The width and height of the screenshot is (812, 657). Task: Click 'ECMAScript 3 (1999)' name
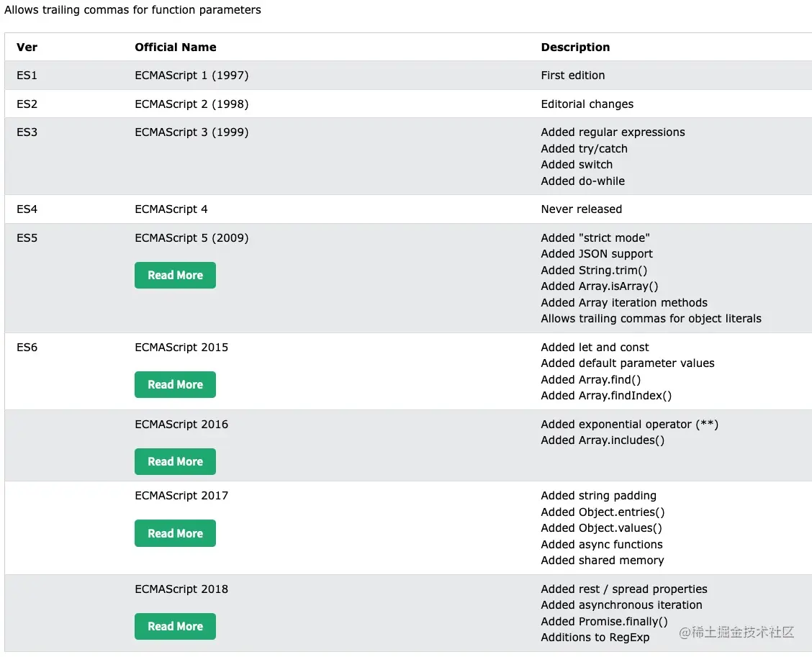click(x=191, y=132)
